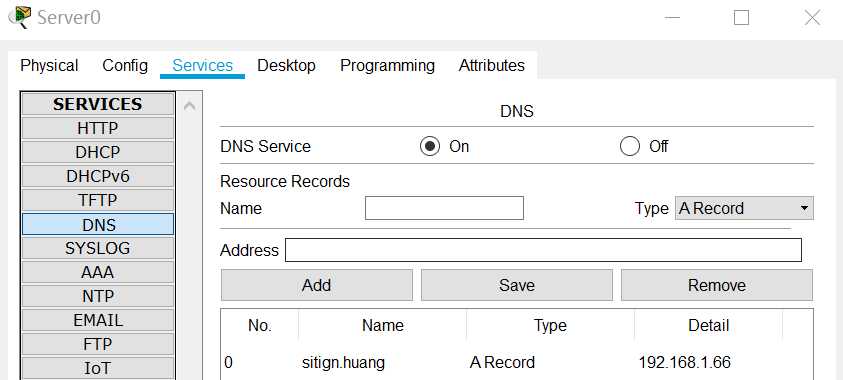
Task: Remove the selected DNS record
Action: [x=717, y=285]
